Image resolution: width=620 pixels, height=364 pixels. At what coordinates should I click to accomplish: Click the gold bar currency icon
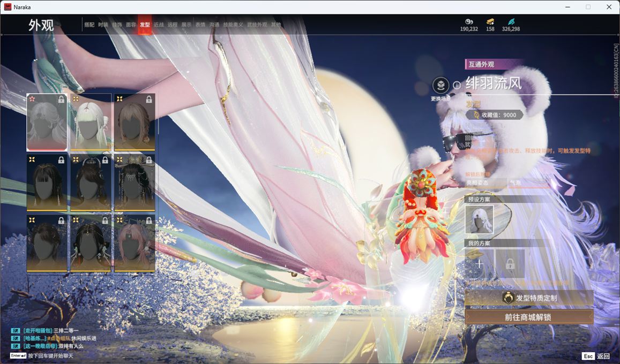(490, 21)
